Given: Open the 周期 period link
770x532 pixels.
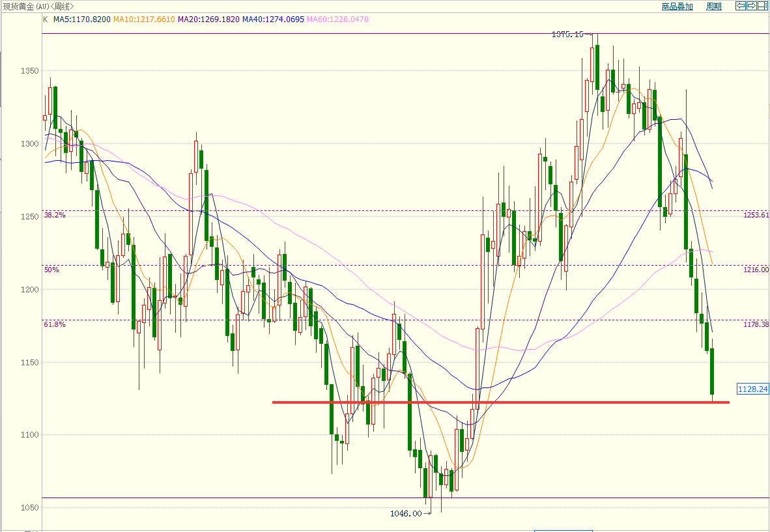Looking at the screenshot, I should [x=714, y=7].
